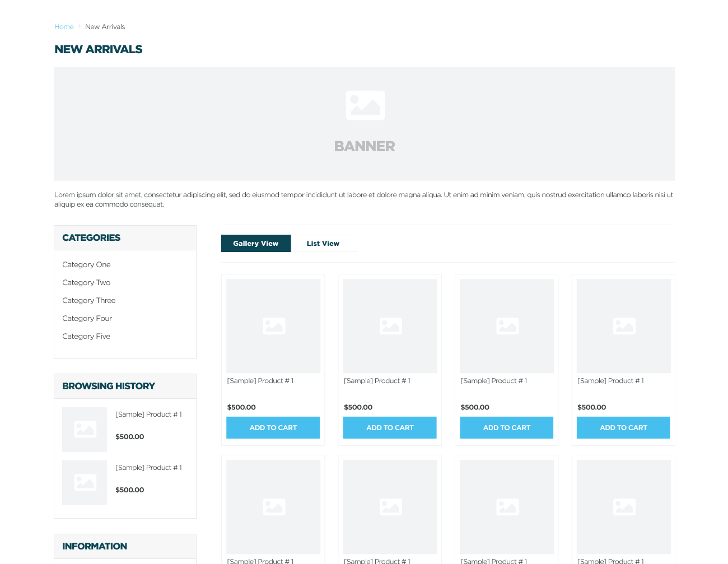The width and height of the screenshot is (728, 564).
Task: Click the breadcrumb chevron separator after Home
Action: click(80, 26)
